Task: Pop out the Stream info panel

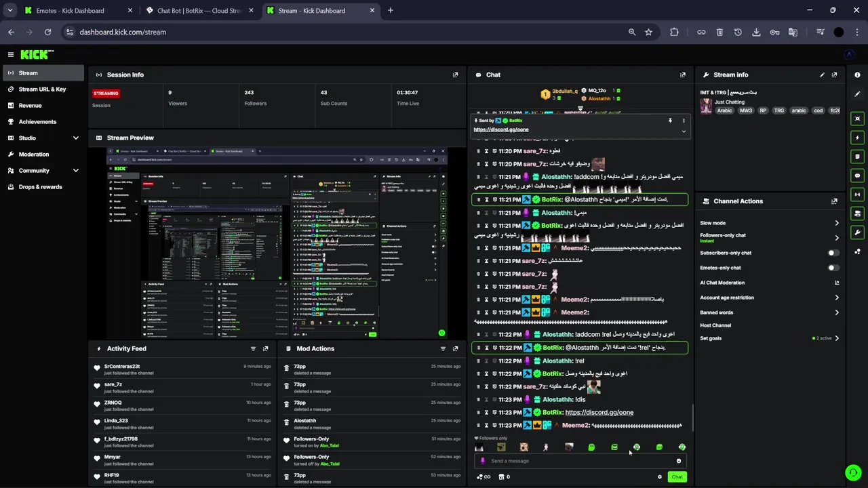Action: click(x=834, y=75)
